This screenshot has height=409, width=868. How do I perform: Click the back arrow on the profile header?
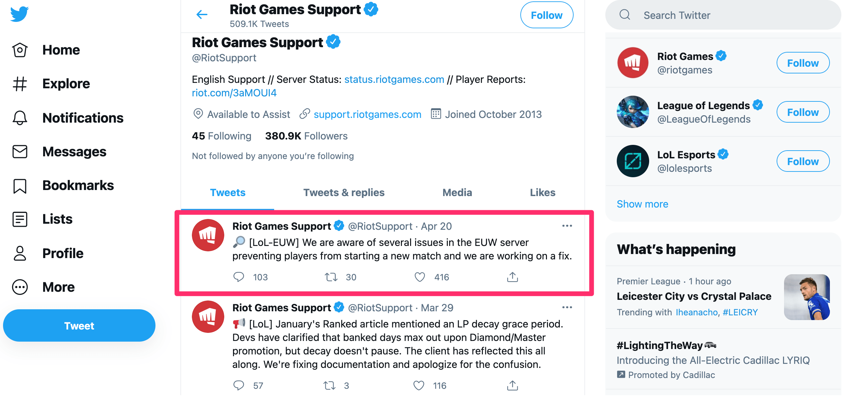201,14
